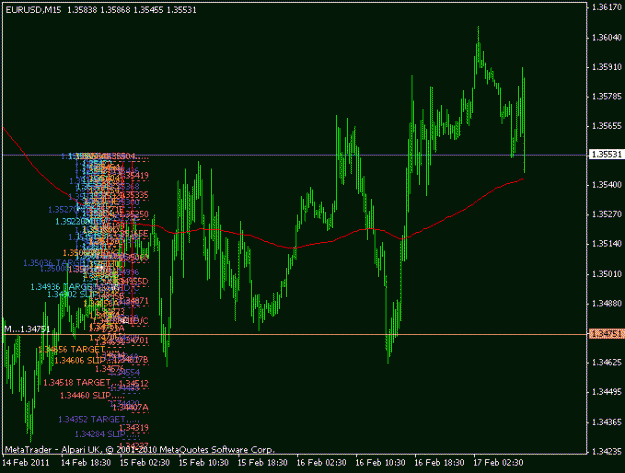Click the 1.35910 price axis label
Screen dimensions: 625x473
607,67
